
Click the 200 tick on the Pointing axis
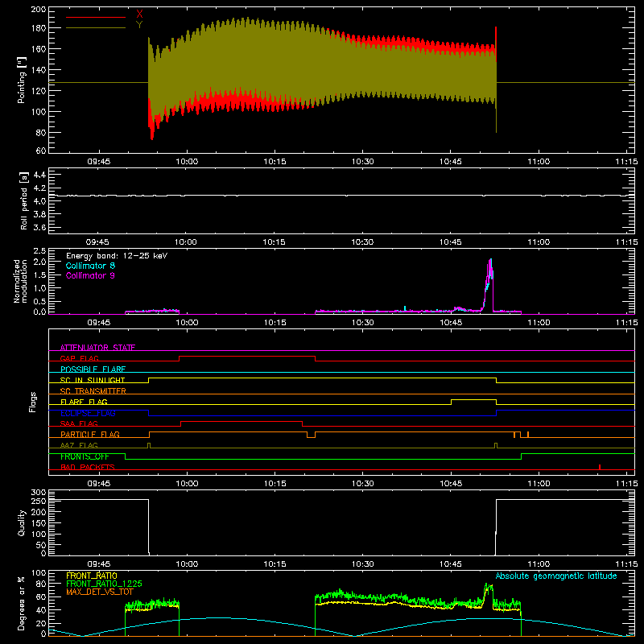click(x=39, y=9)
